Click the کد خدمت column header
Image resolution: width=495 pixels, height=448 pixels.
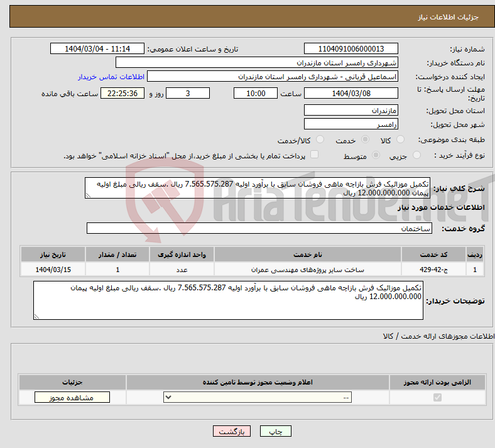pos(434,254)
